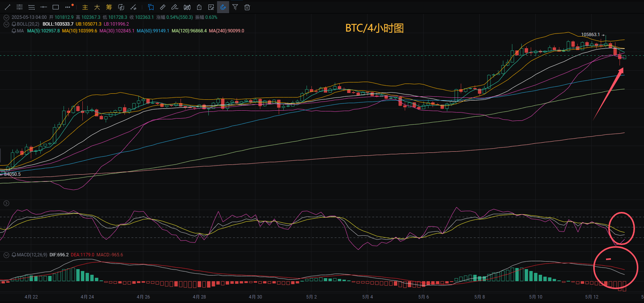Click the 5月 10 date axis label
644x303 pixels.
tap(536, 297)
